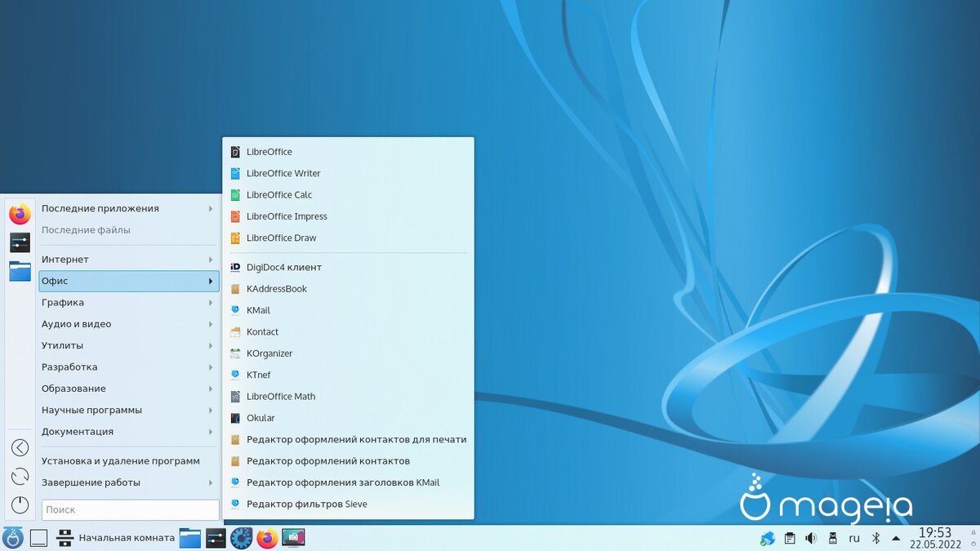The width and height of the screenshot is (980, 551).
Task: Expand the Аудио и видео category
Action: tap(129, 324)
